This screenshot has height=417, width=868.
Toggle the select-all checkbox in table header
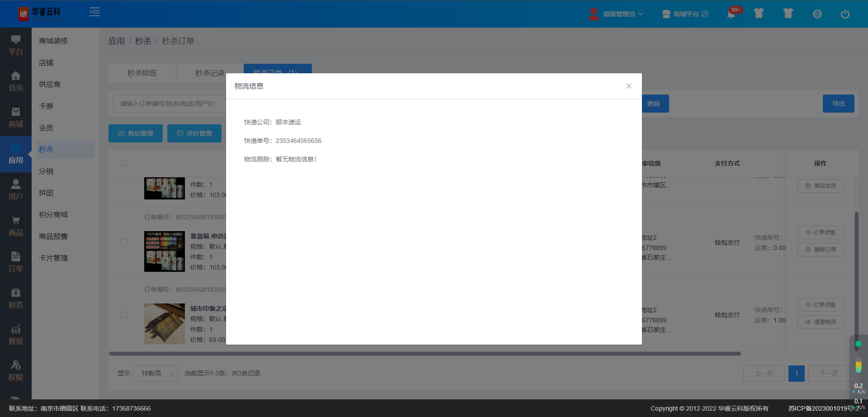(x=124, y=163)
